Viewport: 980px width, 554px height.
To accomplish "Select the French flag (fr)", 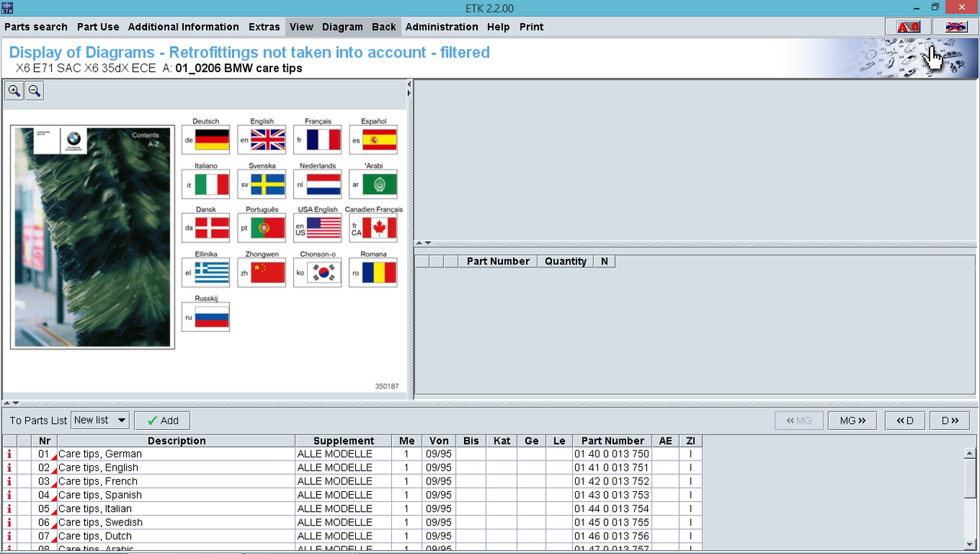I will [x=323, y=140].
